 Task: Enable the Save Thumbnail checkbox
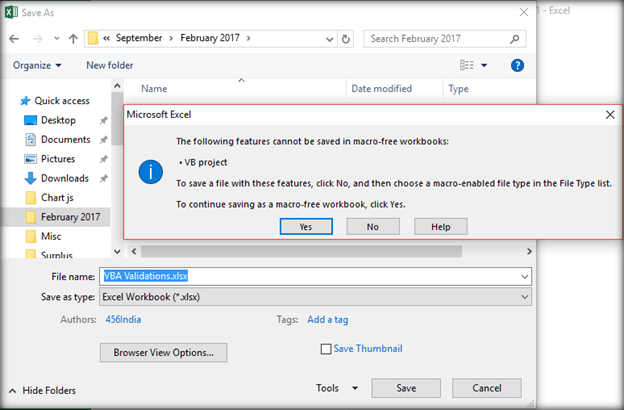point(326,349)
